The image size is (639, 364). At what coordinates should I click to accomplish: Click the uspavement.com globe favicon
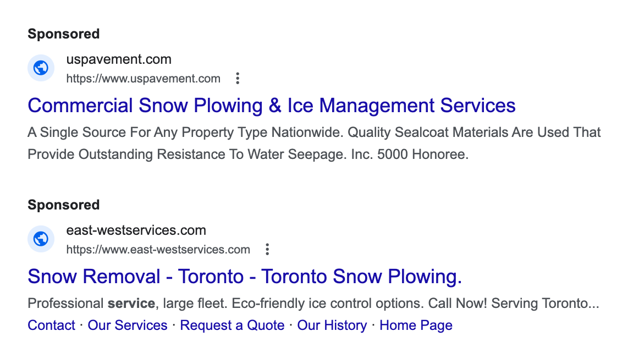click(x=41, y=68)
